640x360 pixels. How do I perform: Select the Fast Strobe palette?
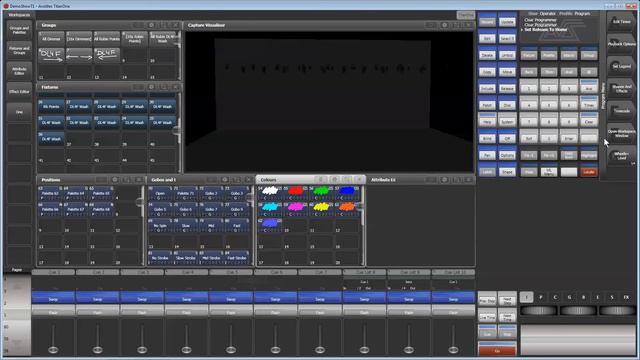tap(237, 257)
